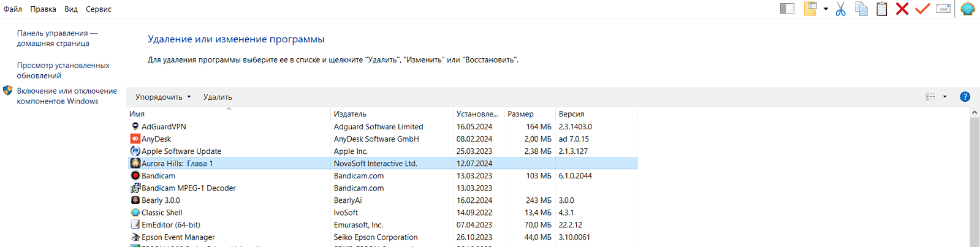Image resolution: width=980 pixels, height=247 pixels.
Task: Select the Bearly 3.0.0 name
Action: pos(161,200)
